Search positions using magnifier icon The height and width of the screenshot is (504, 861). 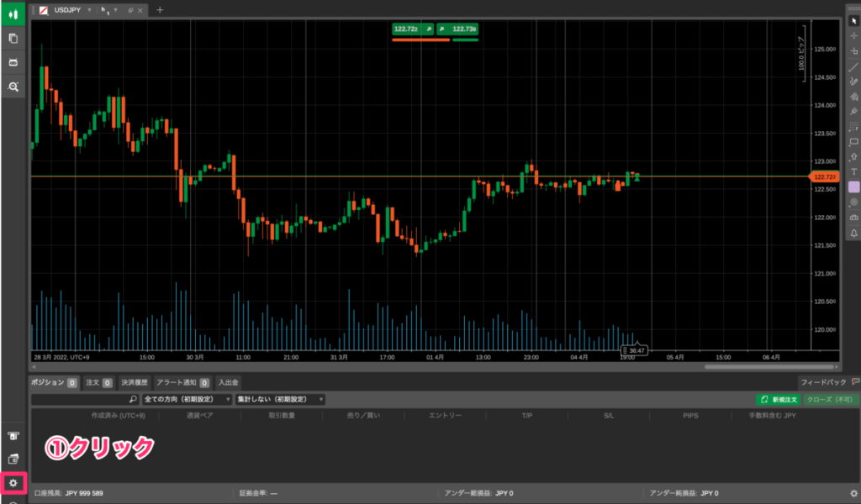[x=132, y=399]
